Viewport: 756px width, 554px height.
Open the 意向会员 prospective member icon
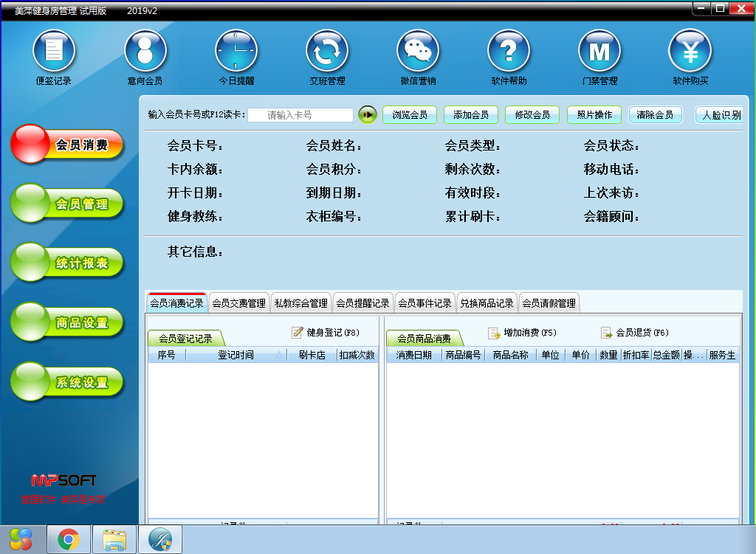(145, 52)
